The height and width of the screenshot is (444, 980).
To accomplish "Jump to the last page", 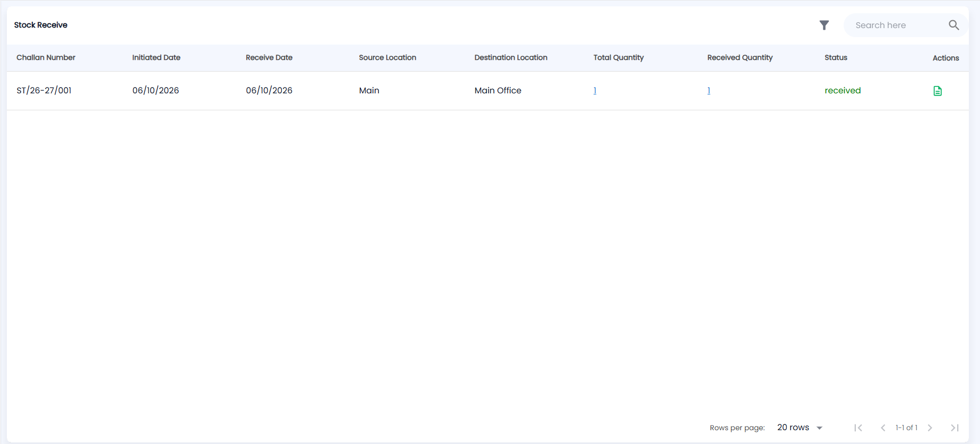I will click(x=955, y=428).
